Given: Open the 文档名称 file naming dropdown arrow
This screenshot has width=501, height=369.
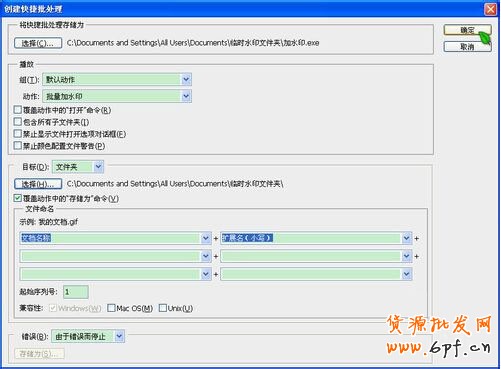Looking at the screenshot, I should (x=206, y=238).
